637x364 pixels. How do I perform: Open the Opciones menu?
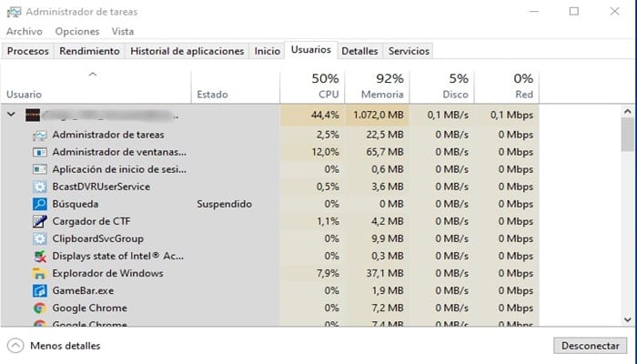(77, 31)
